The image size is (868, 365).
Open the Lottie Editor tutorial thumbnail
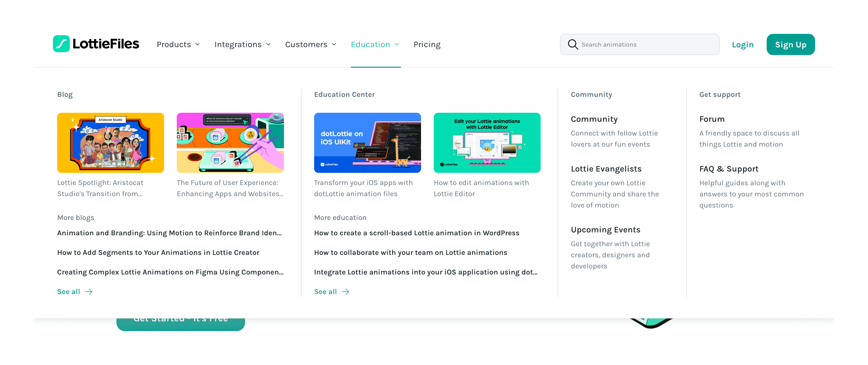(487, 143)
